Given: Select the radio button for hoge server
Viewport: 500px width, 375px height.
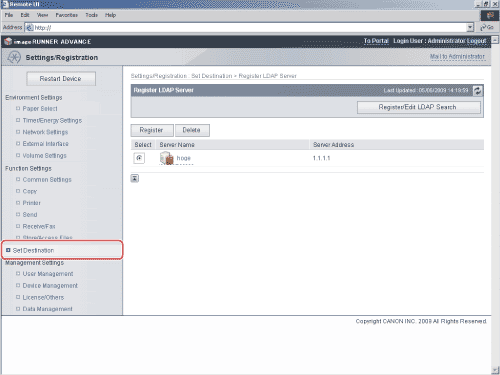Looking at the screenshot, I should point(139,158).
